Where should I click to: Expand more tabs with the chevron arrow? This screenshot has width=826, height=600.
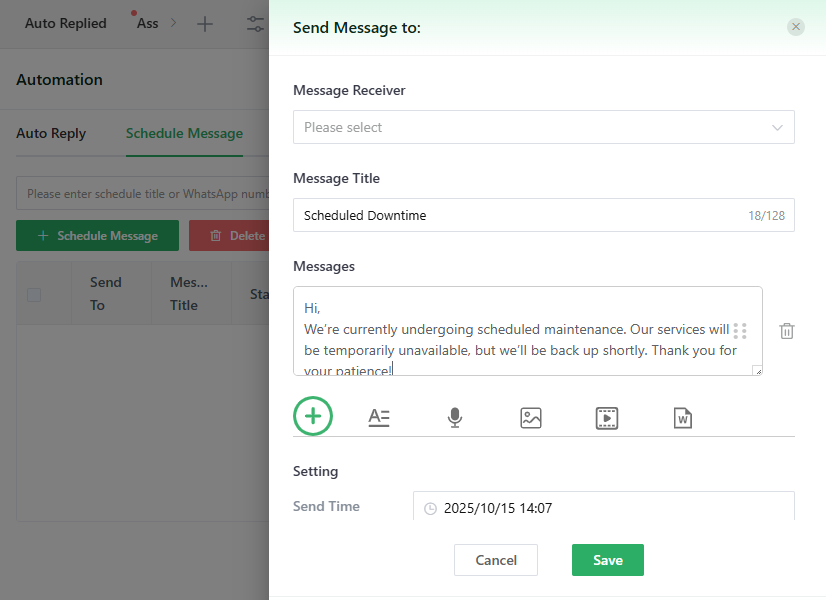[173, 23]
